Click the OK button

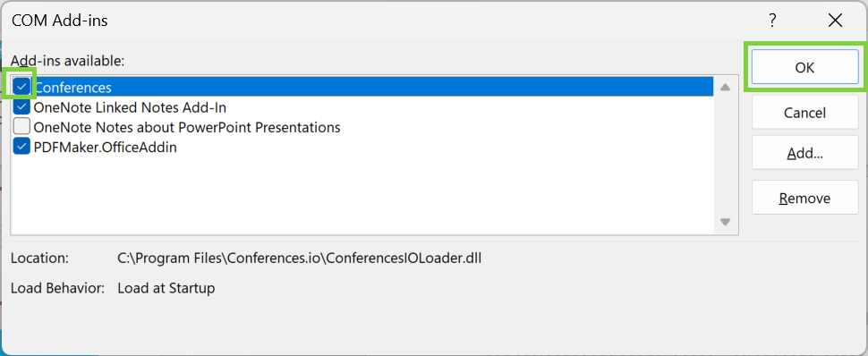point(804,67)
